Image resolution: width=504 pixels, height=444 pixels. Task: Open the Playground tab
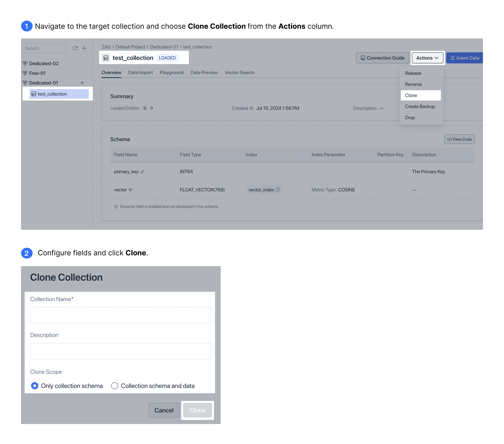pyautogui.click(x=172, y=72)
